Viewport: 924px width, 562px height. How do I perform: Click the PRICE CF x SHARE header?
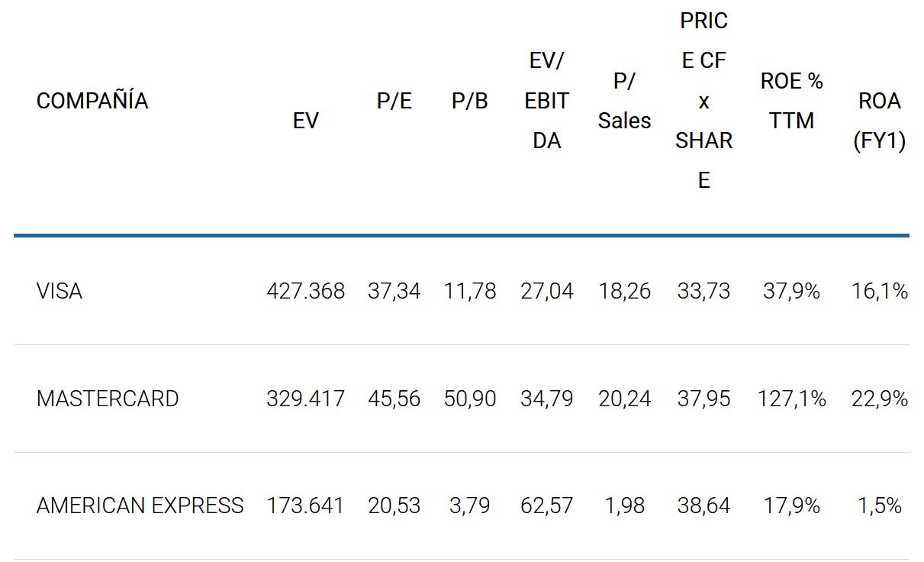click(703, 101)
